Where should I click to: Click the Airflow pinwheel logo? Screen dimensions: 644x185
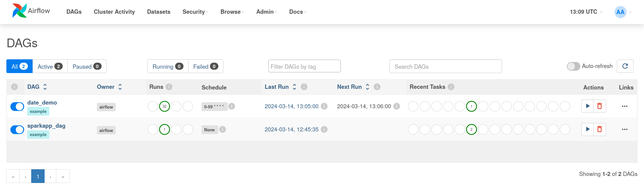19,11
